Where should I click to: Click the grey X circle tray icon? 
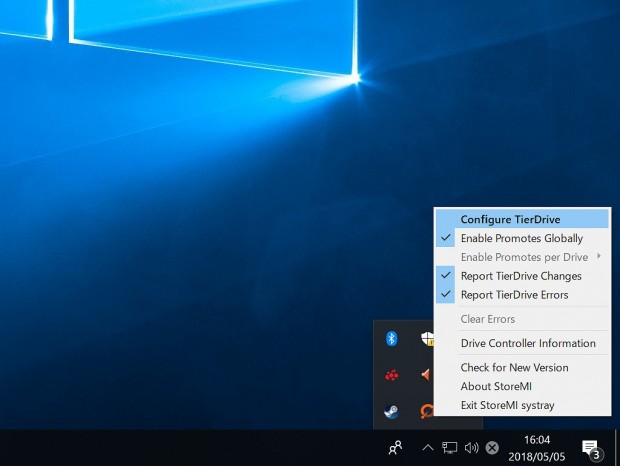coord(492,448)
